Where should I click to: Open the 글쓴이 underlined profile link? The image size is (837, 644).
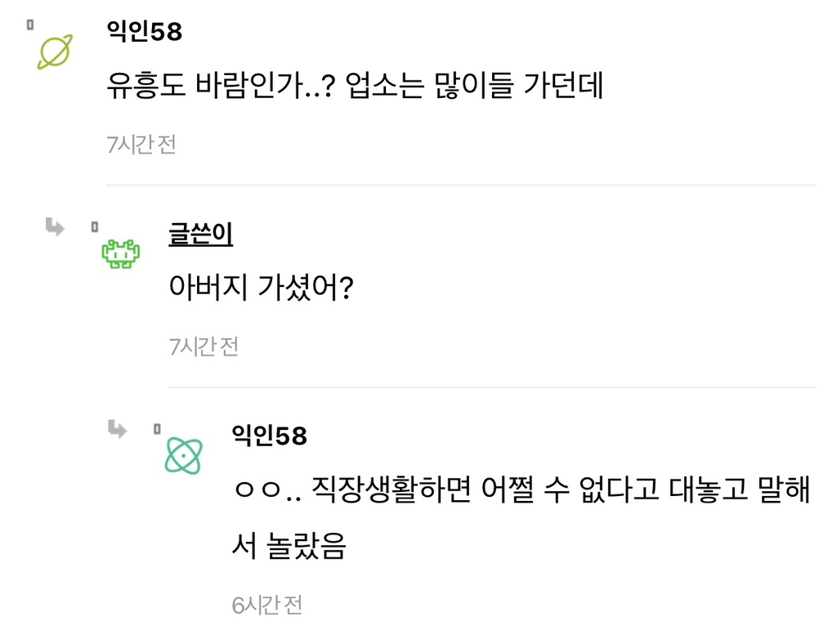(199, 235)
